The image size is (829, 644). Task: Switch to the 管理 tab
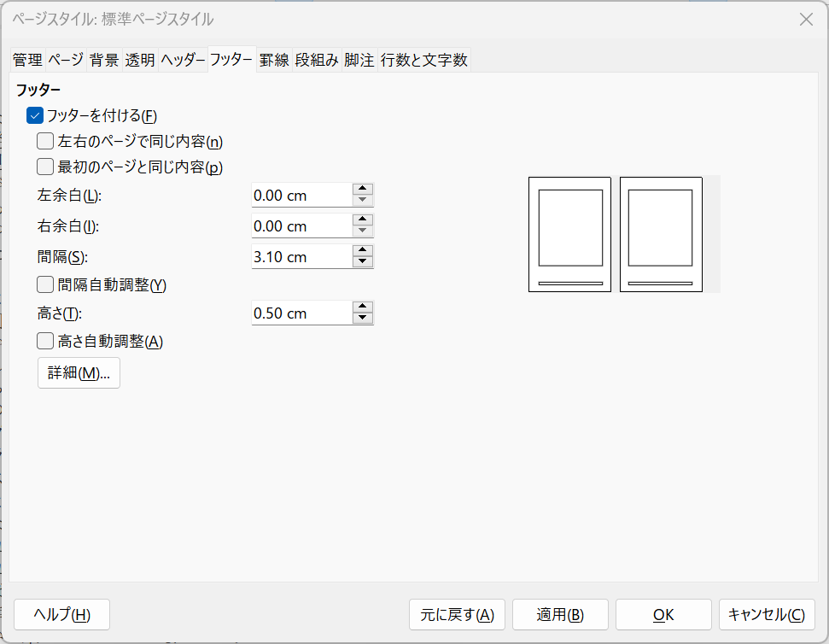pos(27,60)
